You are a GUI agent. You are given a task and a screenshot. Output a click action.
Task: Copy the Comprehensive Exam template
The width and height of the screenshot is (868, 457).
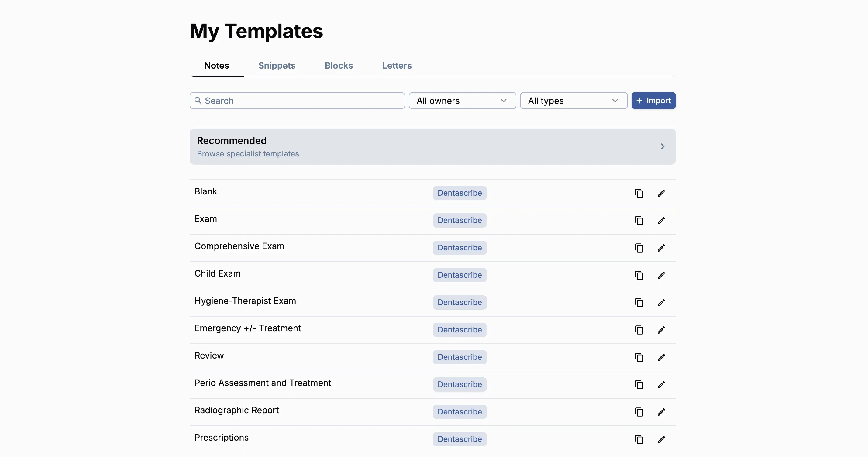pyautogui.click(x=639, y=248)
